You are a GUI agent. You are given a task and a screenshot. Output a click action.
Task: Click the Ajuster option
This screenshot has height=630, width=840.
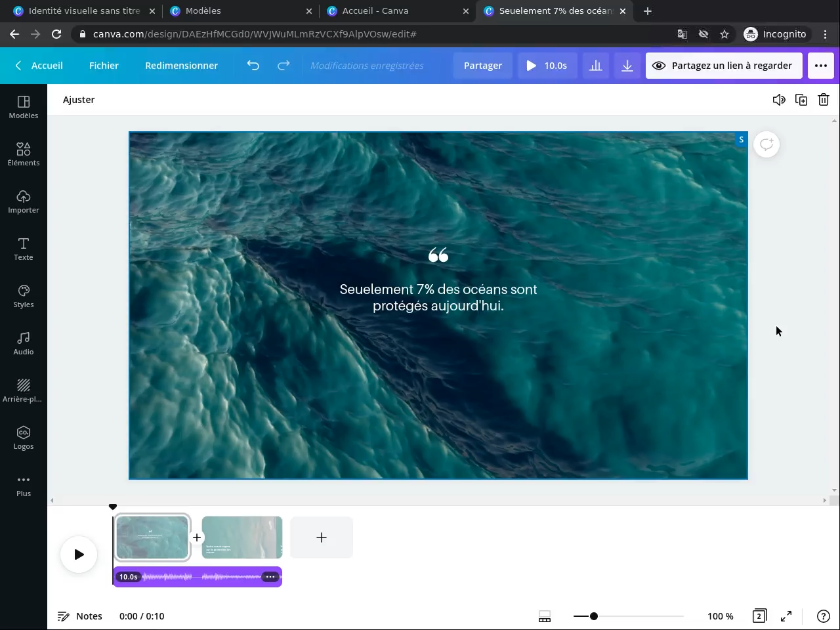tap(79, 100)
